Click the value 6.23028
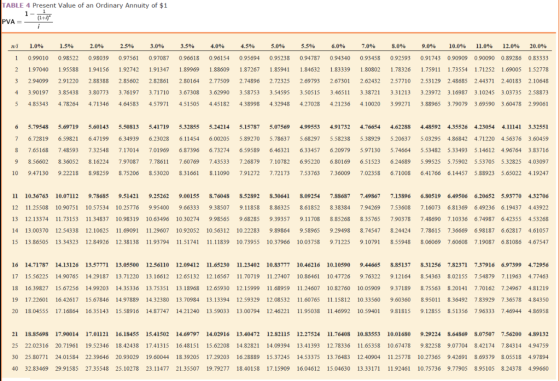Screen dimensions: 560x381 pyautogui.click(x=159, y=139)
